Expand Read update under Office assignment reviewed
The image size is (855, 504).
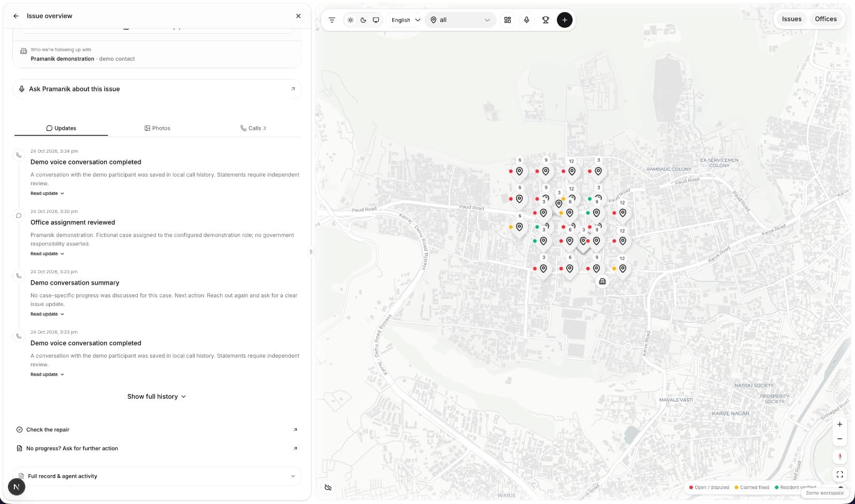pyautogui.click(x=47, y=254)
